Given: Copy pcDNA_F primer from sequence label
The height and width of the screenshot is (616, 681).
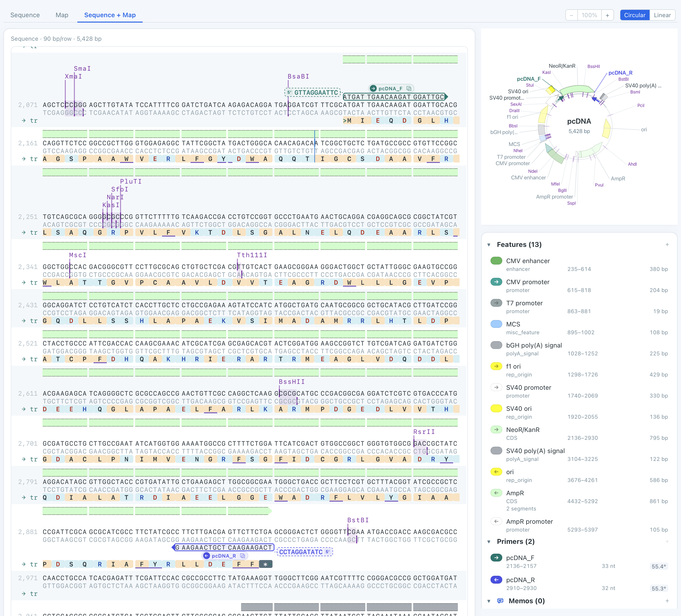Looking at the screenshot, I should point(409,89).
